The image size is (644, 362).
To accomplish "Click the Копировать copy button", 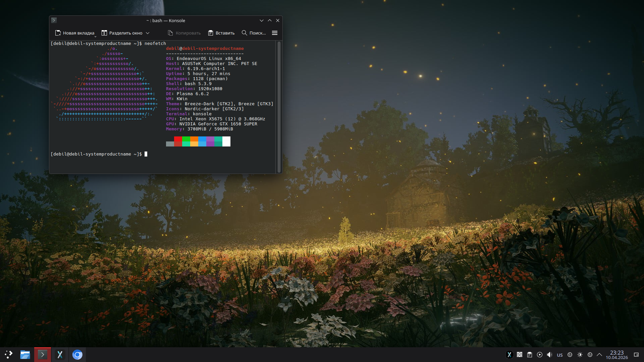I will [x=184, y=33].
